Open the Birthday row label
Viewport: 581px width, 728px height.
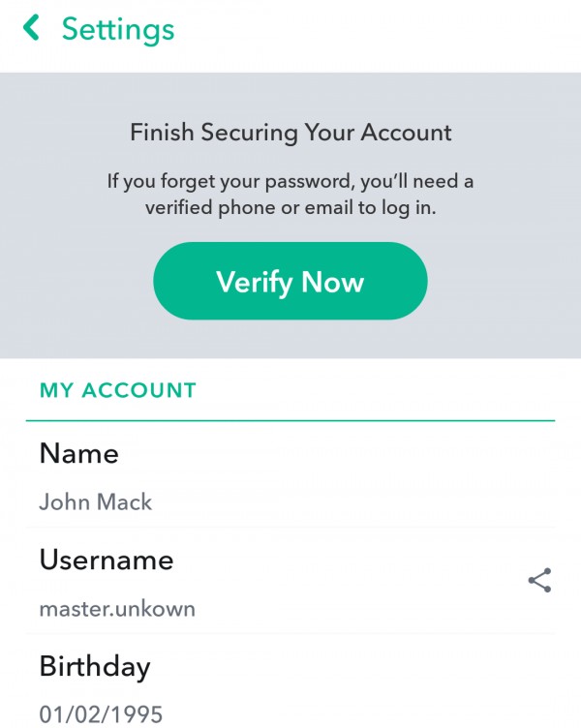click(x=95, y=666)
